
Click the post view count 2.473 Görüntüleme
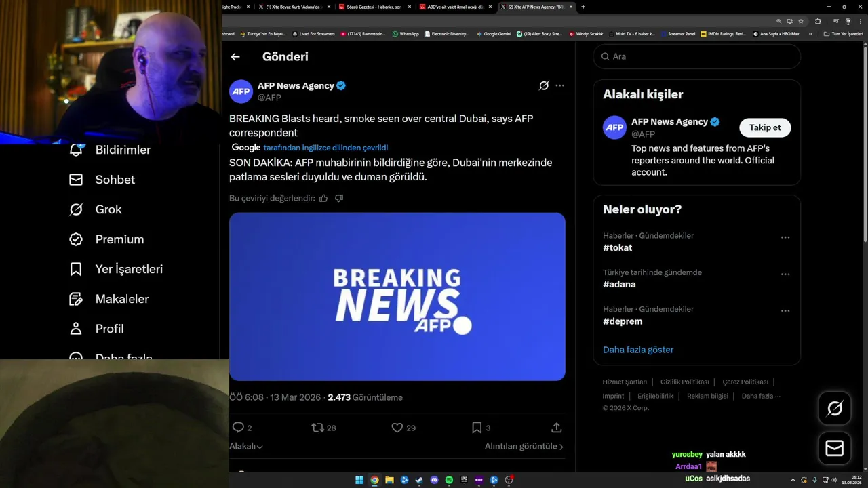(365, 397)
